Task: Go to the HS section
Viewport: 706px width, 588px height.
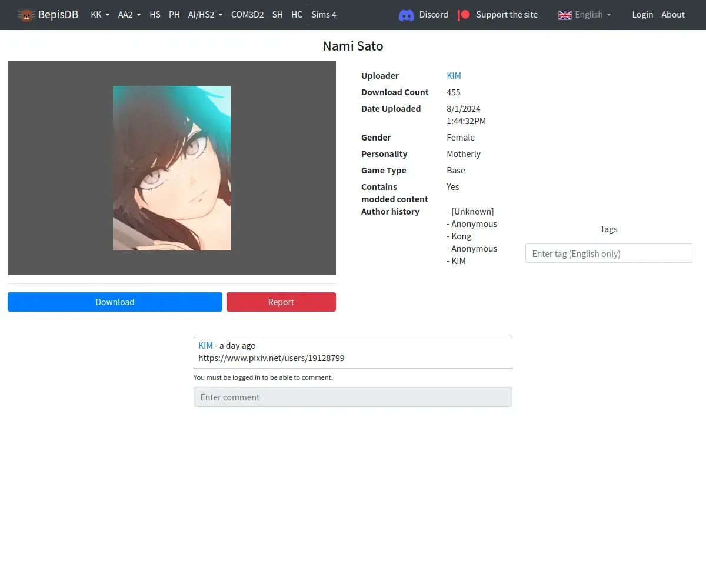Action: pyautogui.click(x=155, y=15)
